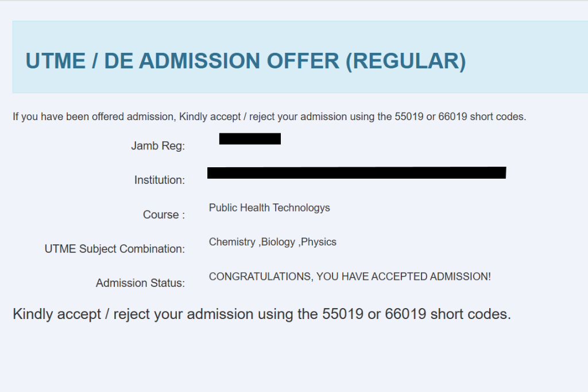The height and width of the screenshot is (392, 588).
Task: Click the light blue header banner area
Action: [x=300, y=57]
